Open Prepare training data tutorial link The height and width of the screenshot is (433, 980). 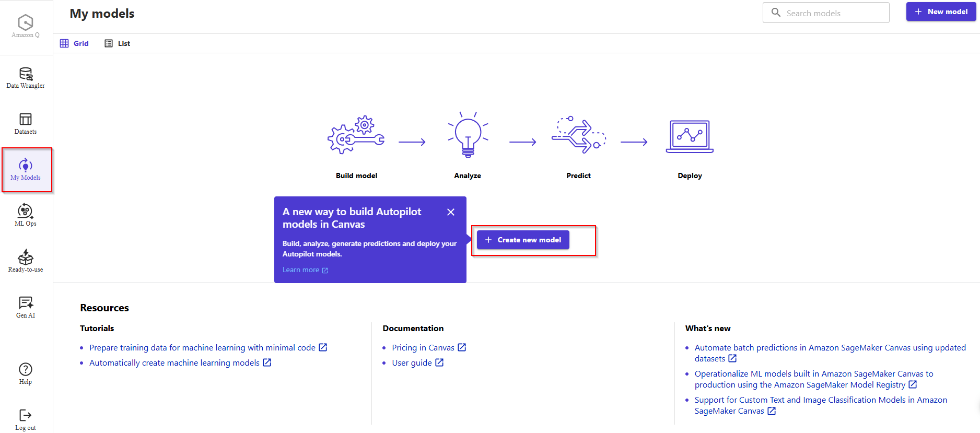[208, 348]
